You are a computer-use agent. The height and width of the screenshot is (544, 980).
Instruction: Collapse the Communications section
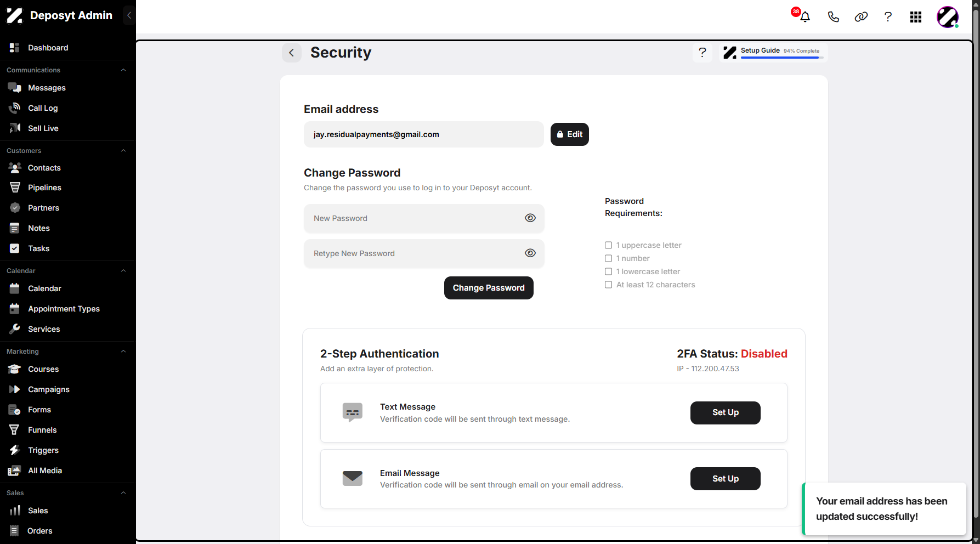click(123, 70)
